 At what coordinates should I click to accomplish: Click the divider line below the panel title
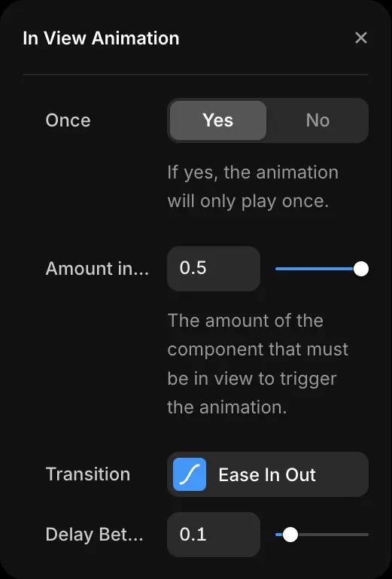coord(196,75)
